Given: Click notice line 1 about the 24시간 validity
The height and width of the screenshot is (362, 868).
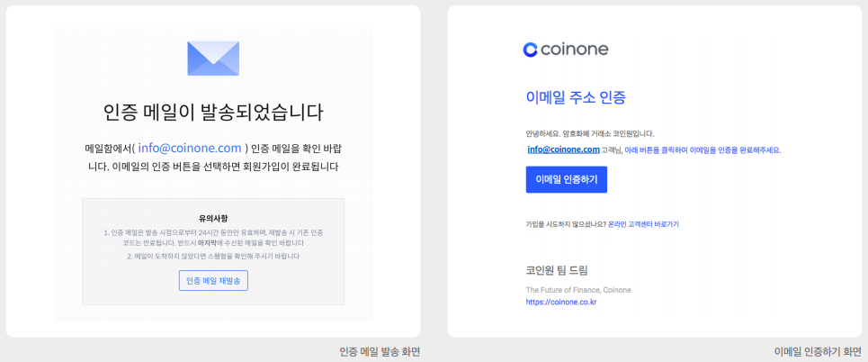Looking at the screenshot, I should 213,238.
